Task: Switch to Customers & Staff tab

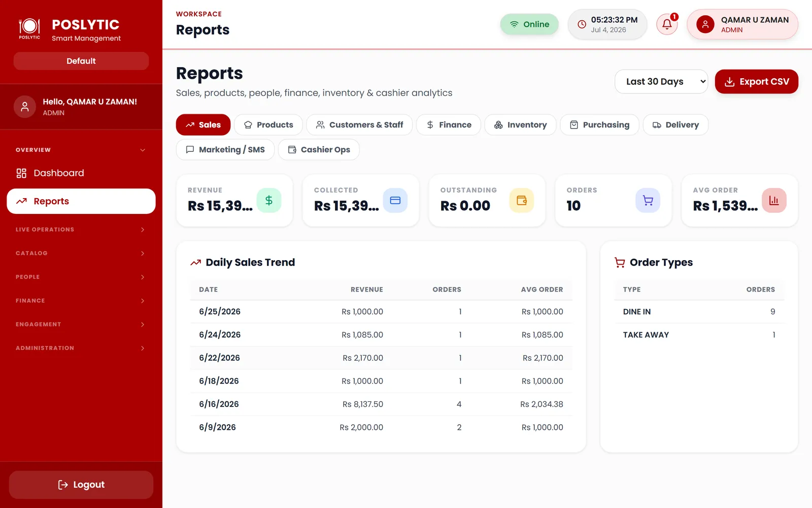Action: tap(359, 125)
